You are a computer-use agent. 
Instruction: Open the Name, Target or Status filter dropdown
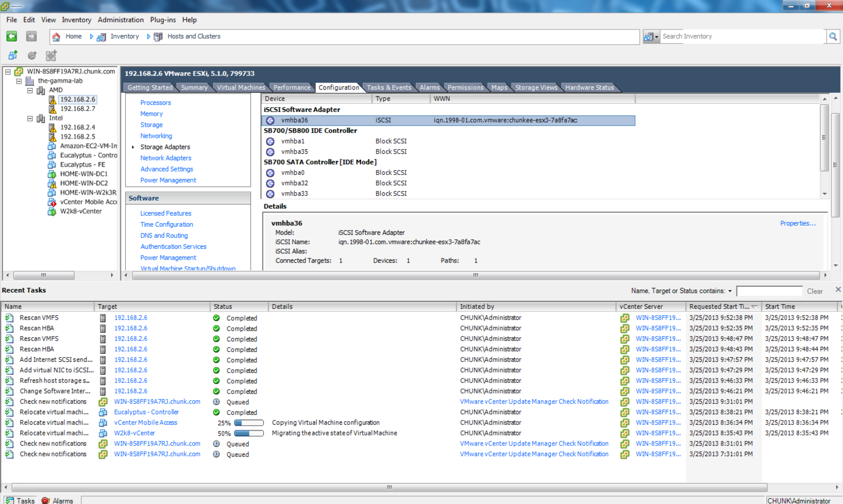[729, 291]
